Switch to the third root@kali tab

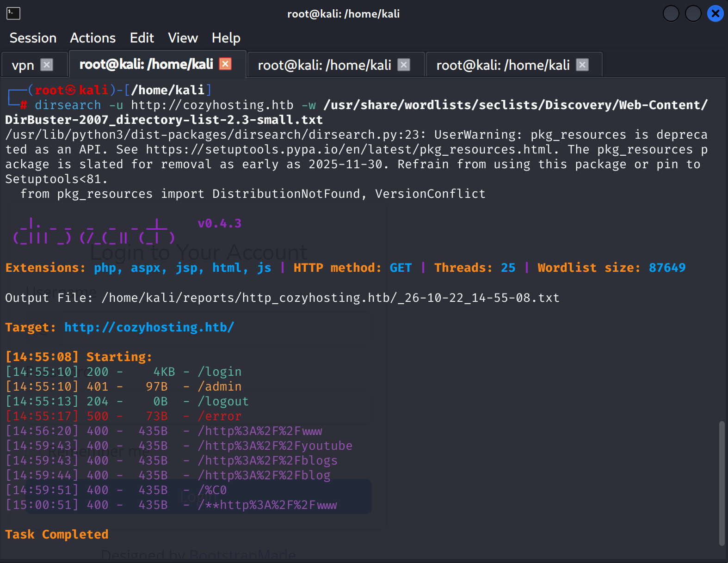coord(324,65)
